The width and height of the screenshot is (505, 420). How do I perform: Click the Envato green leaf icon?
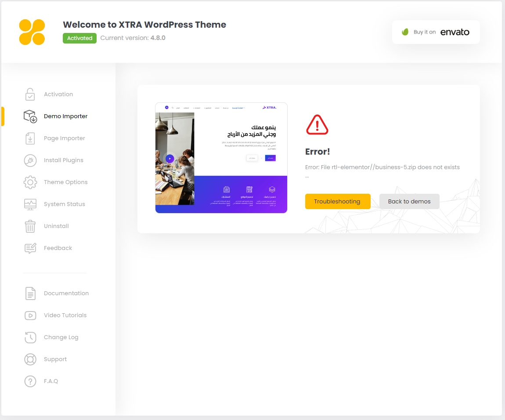(x=405, y=32)
